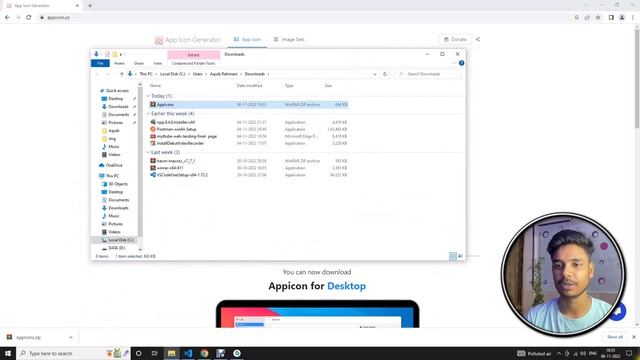Open Quick Access Toolbar customize dropdown

pyautogui.click(x=121, y=54)
